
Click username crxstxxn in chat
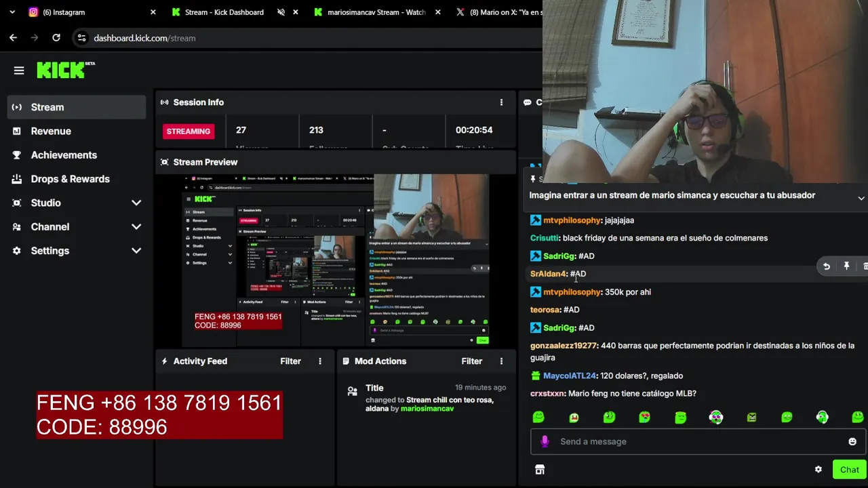click(x=547, y=393)
